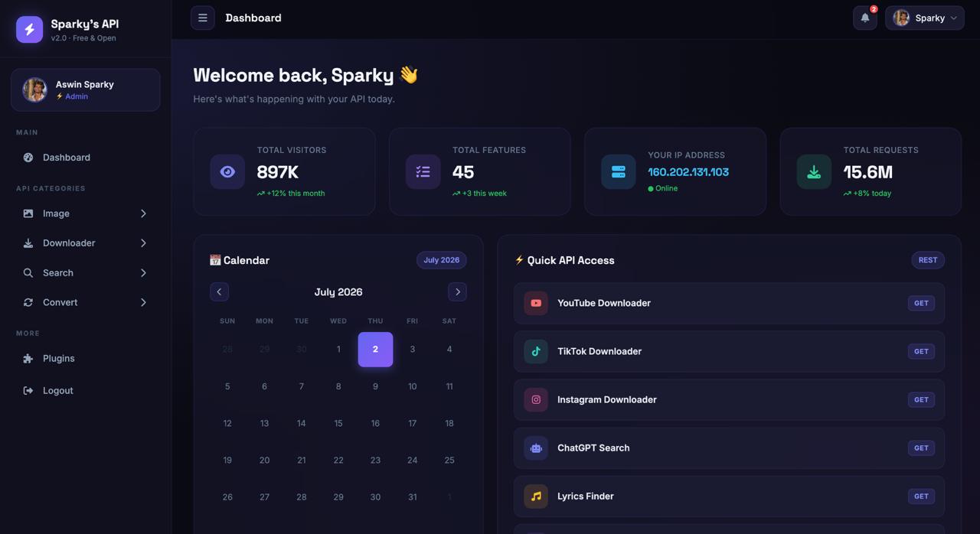Click GET button for YouTube Downloader
Image resolution: width=980 pixels, height=534 pixels.
pyautogui.click(x=921, y=303)
